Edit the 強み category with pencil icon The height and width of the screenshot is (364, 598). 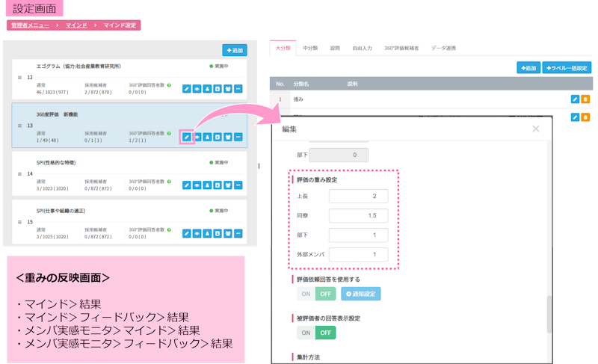point(575,99)
